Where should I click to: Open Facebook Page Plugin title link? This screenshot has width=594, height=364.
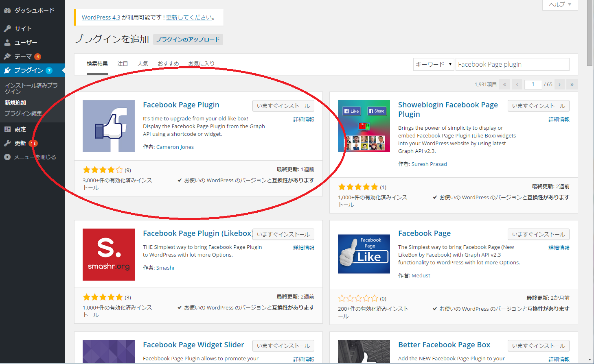(181, 105)
